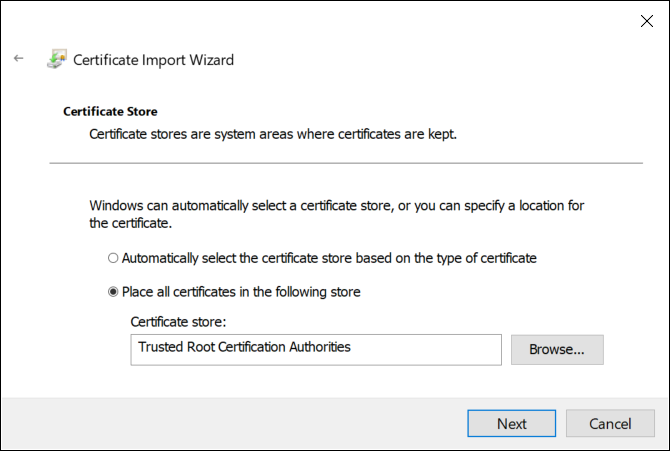Open the Browse dialog for certificate stores
The image size is (670, 451).
point(557,349)
